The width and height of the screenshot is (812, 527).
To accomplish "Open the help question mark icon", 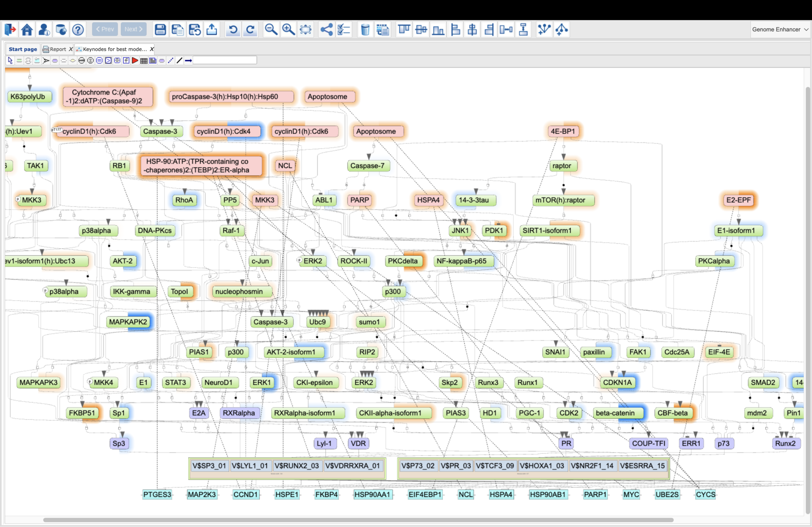I will click(78, 29).
